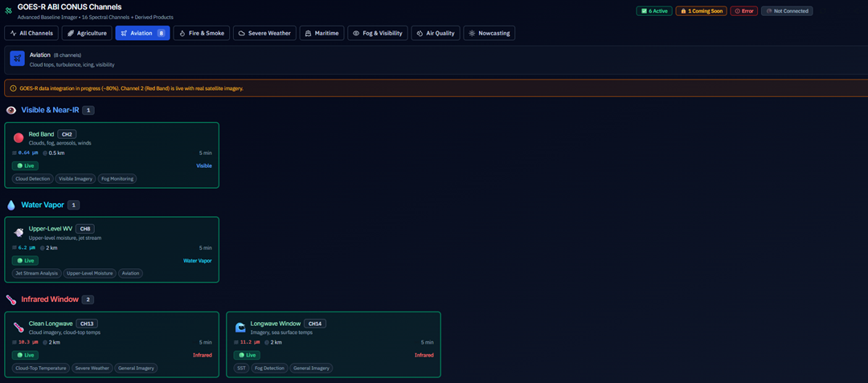The image size is (868, 383).
Task: Select the Jet Stream Analysis tag
Action: [36, 273]
